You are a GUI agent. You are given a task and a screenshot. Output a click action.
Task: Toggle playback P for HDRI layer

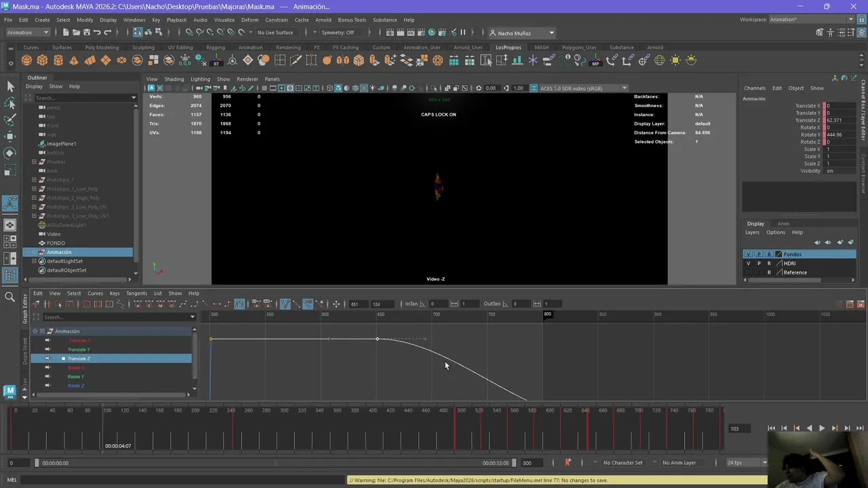click(759, 263)
